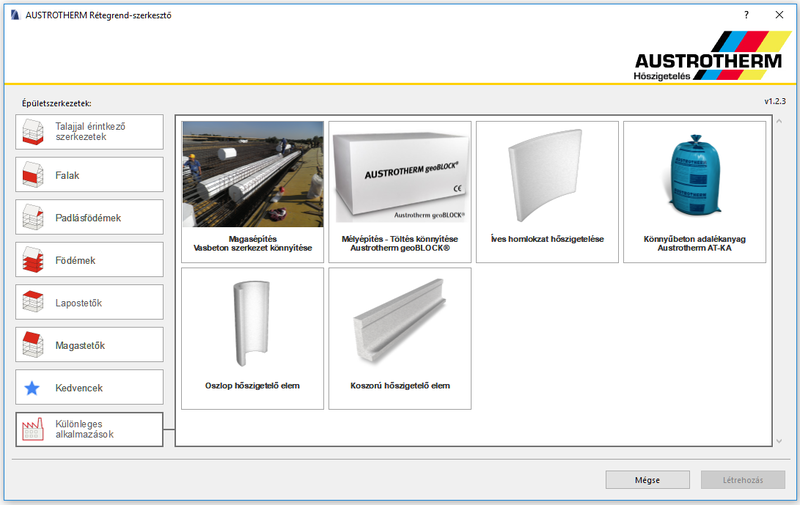800x505 pixels.
Task: Click the scrollbar down arrow
Action: 779,441
